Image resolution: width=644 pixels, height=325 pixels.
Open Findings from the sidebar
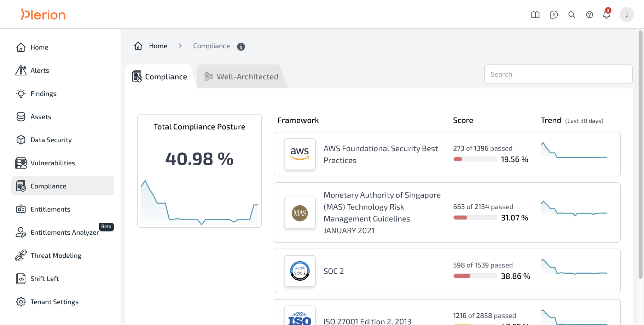pyautogui.click(x=63, y=93)
